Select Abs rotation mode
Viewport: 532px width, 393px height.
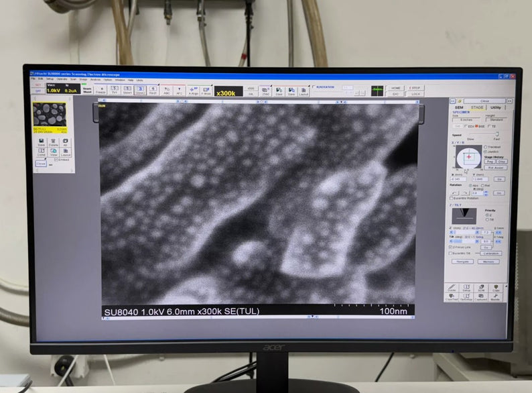470,186
